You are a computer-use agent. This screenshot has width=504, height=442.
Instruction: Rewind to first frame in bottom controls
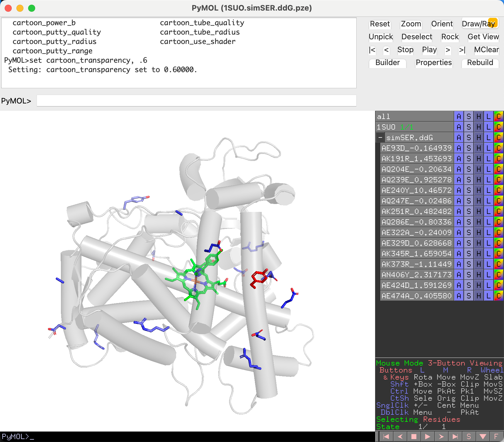tap(386, 436)
